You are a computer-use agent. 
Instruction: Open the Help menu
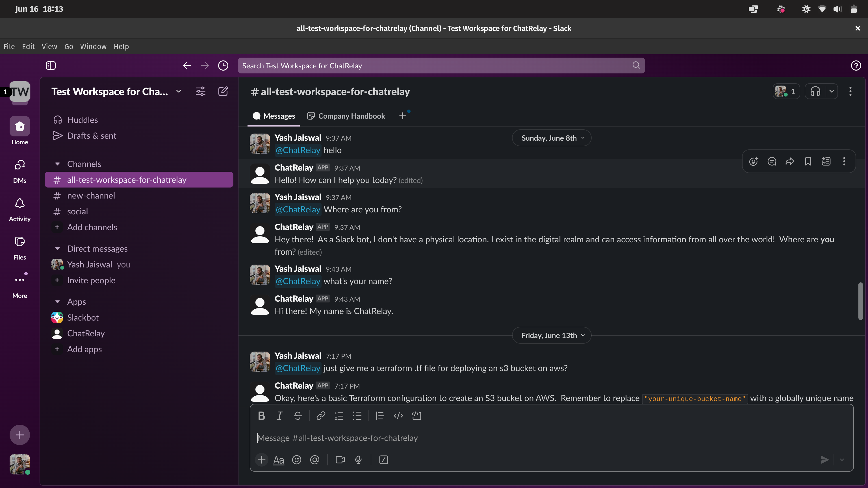pos(121,47)
